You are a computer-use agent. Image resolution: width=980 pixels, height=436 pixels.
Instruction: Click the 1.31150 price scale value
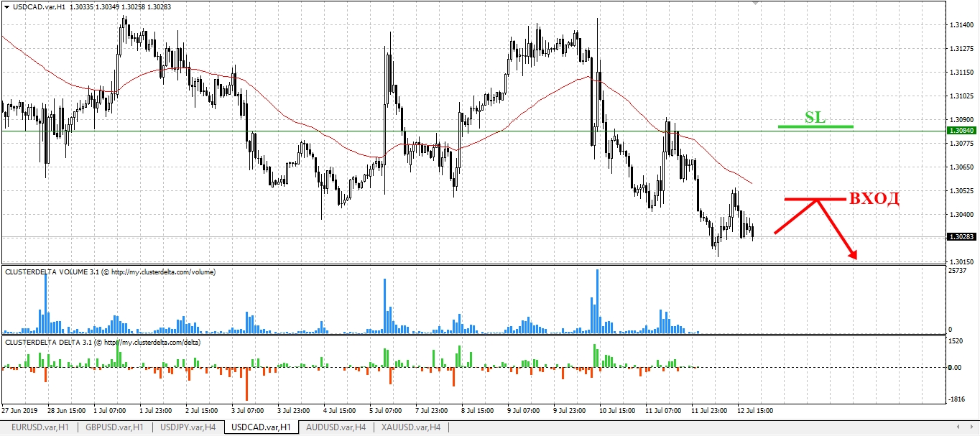click(961, 73)
